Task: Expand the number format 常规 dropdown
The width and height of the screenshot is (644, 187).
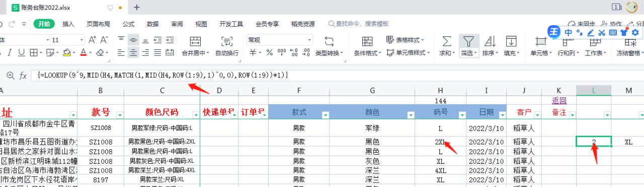Action: 309,40
